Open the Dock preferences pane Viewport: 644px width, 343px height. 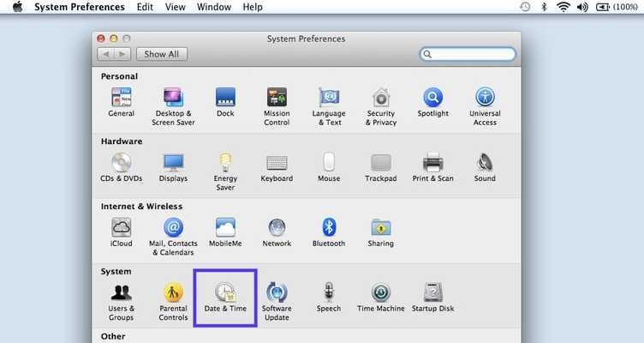(x=225, y=102)
